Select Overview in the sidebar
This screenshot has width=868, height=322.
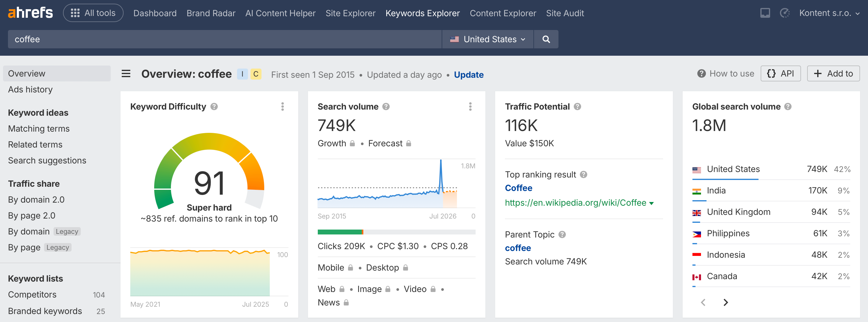(x=57, y=73)
